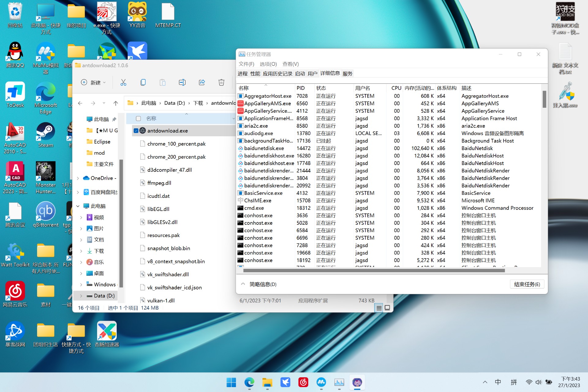The image size is (588, 392).
Task: Open the Recycle Bin desktop icon
Action: [x=15, y=15]
